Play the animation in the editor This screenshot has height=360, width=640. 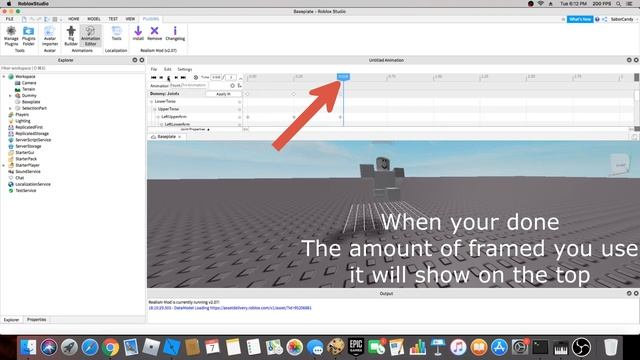169,77
